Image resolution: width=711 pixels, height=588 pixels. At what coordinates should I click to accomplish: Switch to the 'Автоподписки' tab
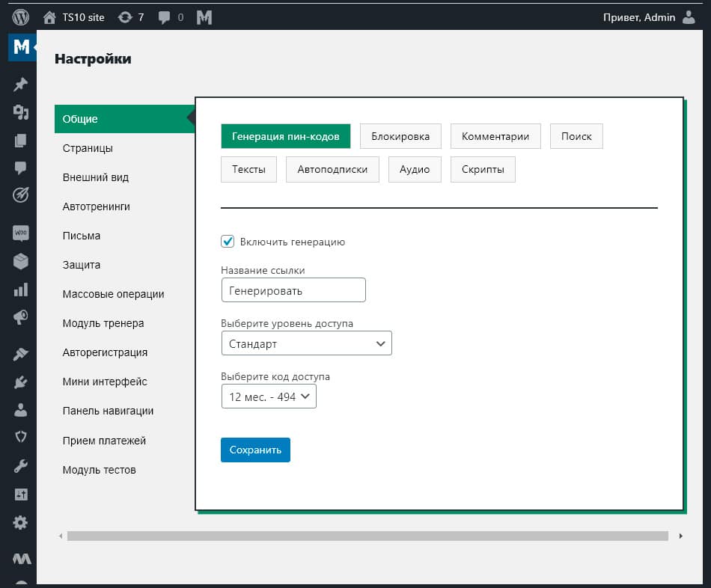332,169
